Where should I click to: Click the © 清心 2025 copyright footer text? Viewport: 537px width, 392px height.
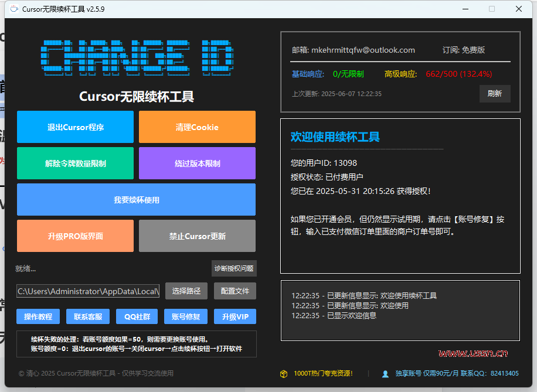click(x=96, y=373)
